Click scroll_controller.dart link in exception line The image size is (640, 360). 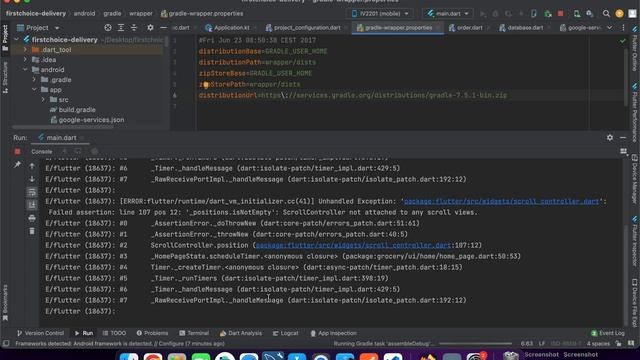(x=501, y=201)
